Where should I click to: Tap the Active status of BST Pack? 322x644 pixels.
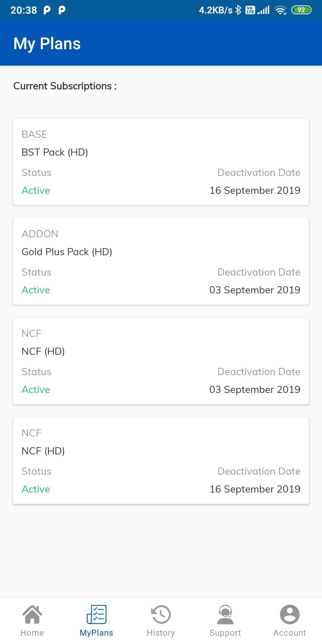pyautogui.click(x=36, y=191)
